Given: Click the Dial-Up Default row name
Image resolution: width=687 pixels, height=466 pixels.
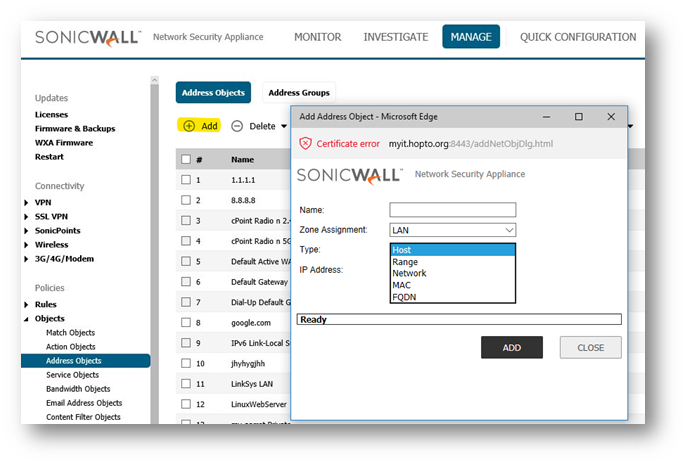Looking at the screenshot, I should pyautogui.click(x=260, y=302).
